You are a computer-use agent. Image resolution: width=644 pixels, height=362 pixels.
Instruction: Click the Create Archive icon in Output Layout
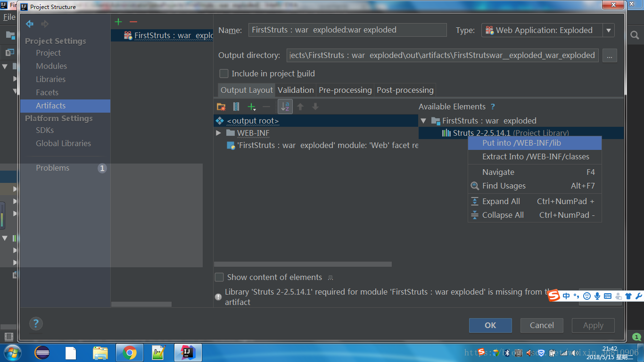click(236, 107)
